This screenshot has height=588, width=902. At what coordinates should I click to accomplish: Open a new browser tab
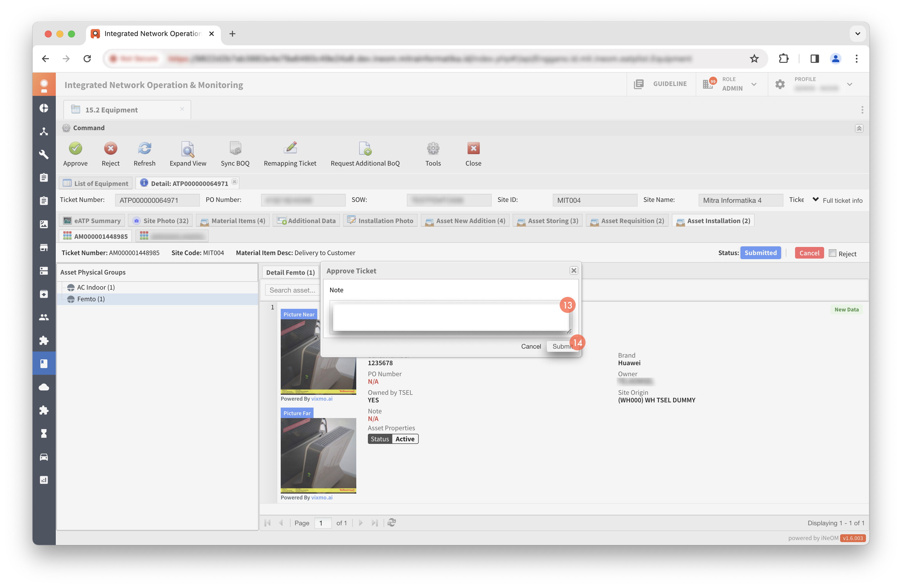point(232,34)
